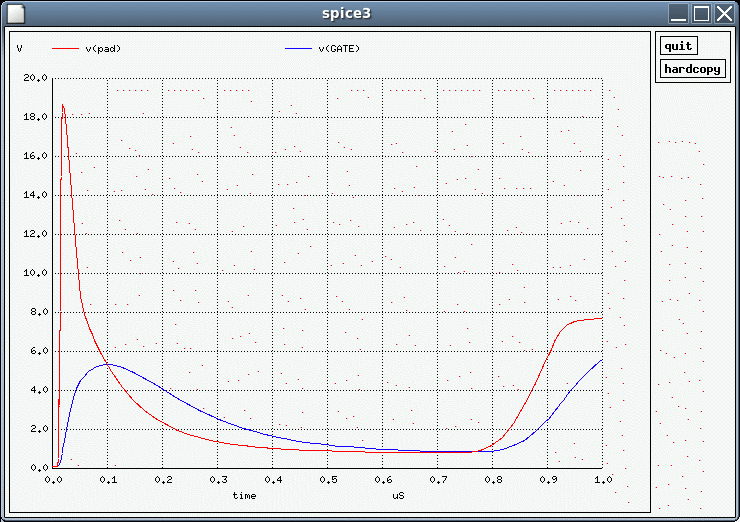Click the V unit label at top-left

point(20,48)
